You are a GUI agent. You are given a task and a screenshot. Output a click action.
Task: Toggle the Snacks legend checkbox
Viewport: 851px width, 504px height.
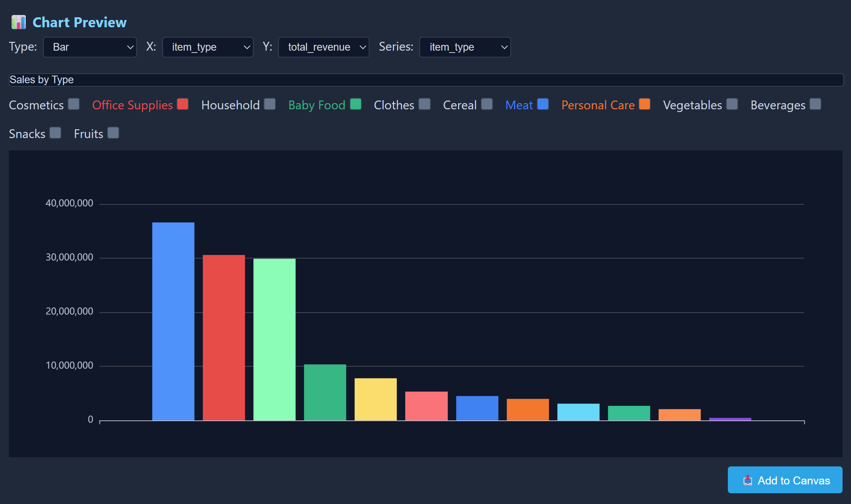(x=55, y=133)
